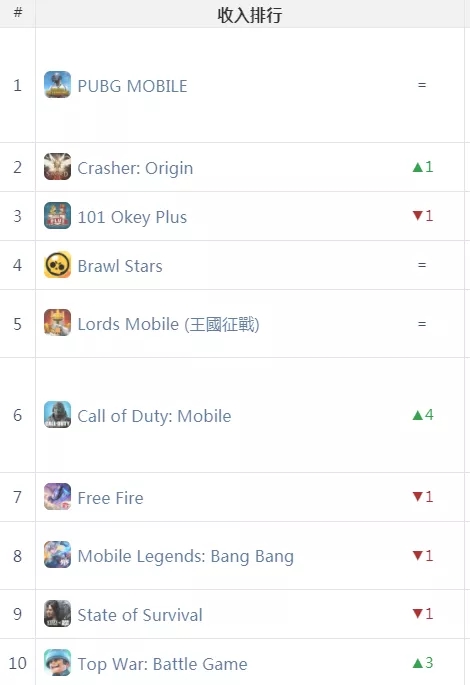The height and width of the screenshot is (685, 470).
Task: Select the # rank column header
Action: pyautogui.click(x=17, y=13)
